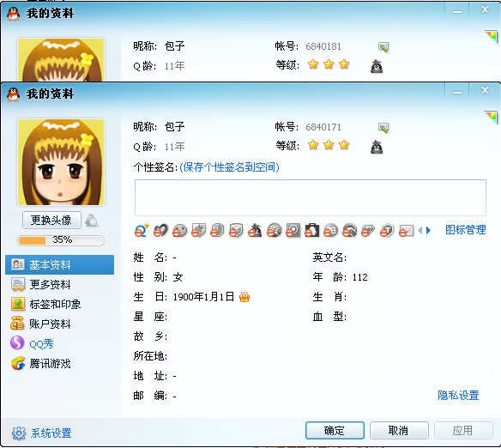Show next service icons with right arrow
This screenshot has width=501, height=448.
click(x=428, y=230)
